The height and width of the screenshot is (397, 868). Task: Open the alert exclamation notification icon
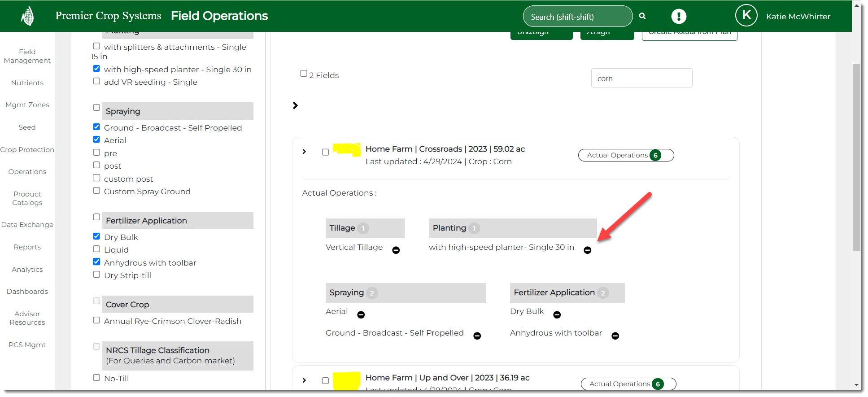pyautogui.click(x=679, y=16)
